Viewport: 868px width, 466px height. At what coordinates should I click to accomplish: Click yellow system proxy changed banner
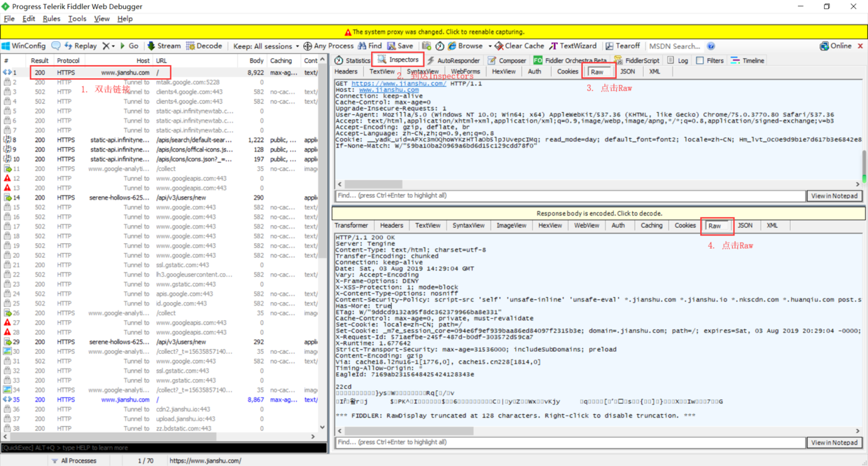click(x=434, y=32)
